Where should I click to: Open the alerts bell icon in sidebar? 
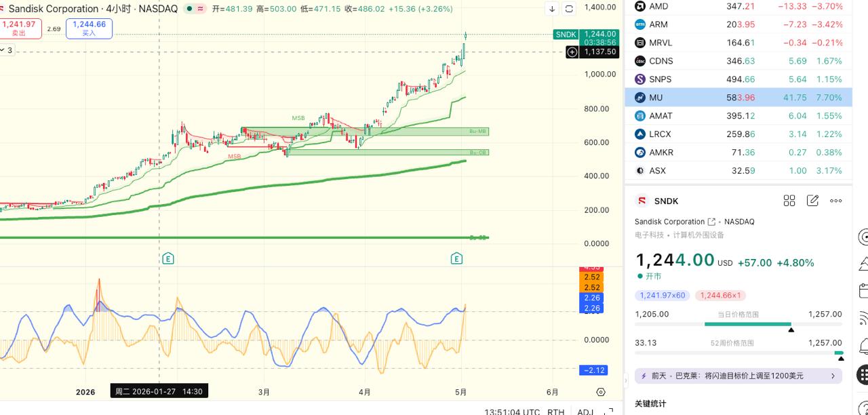863,346
